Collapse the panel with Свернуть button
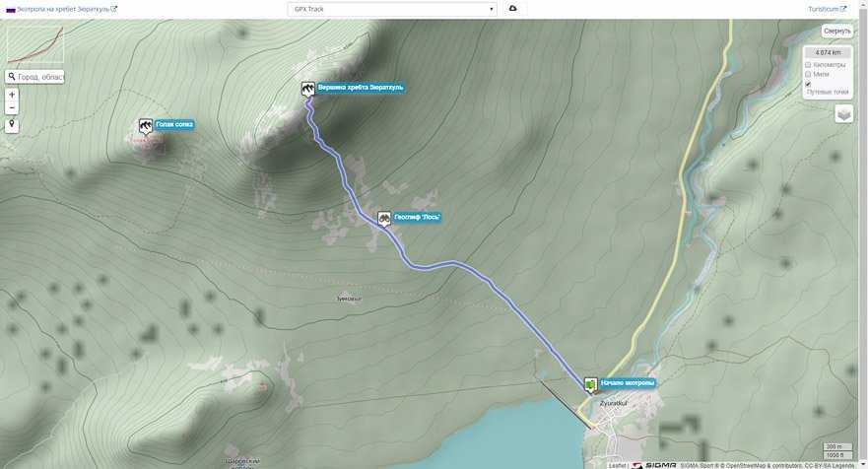 pos(836,32)
